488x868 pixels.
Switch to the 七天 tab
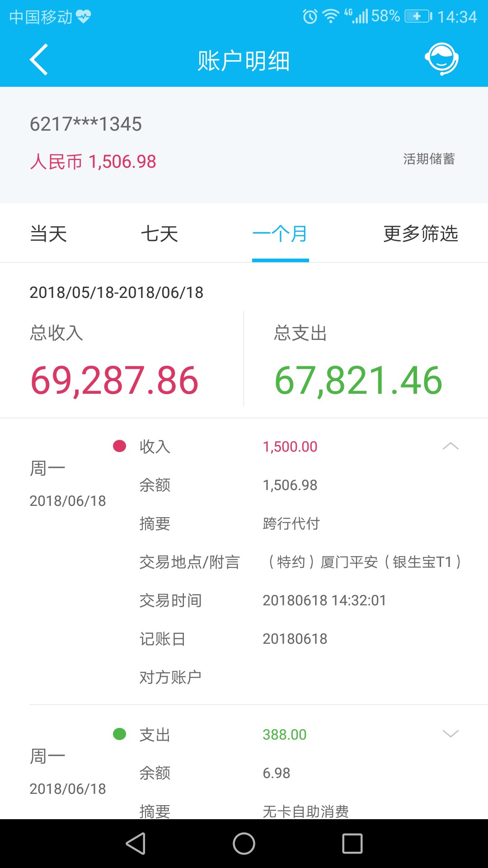tap(159, 234)
